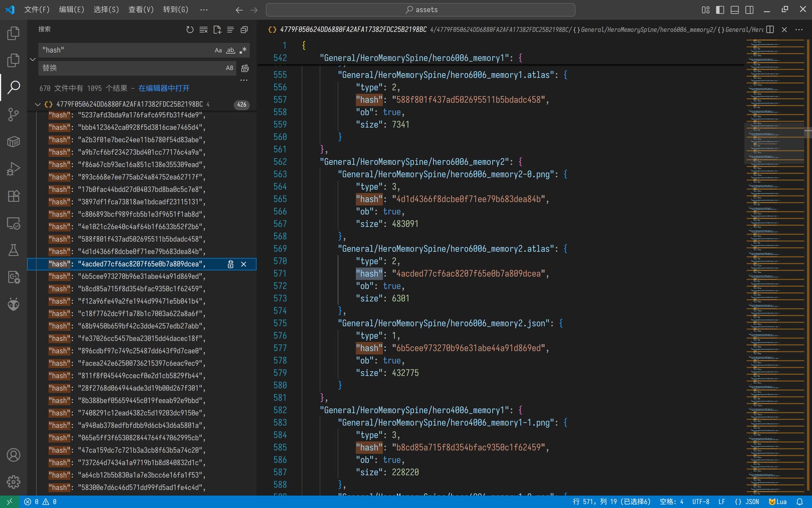Screen dimensions: 812x508
Task: Enable regular expression search option
Action: (243, 50)
